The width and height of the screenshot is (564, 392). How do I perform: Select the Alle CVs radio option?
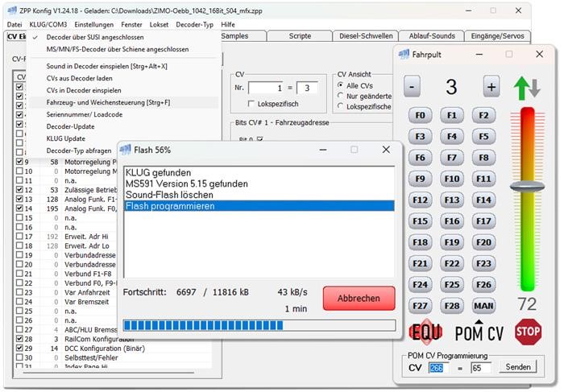click(x=342, y=85)
